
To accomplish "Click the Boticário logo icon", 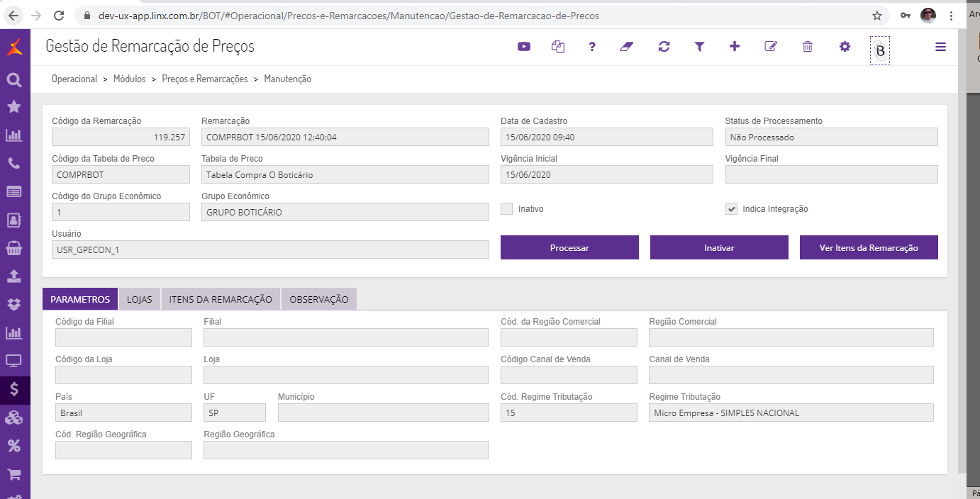I will pos(880,50).
